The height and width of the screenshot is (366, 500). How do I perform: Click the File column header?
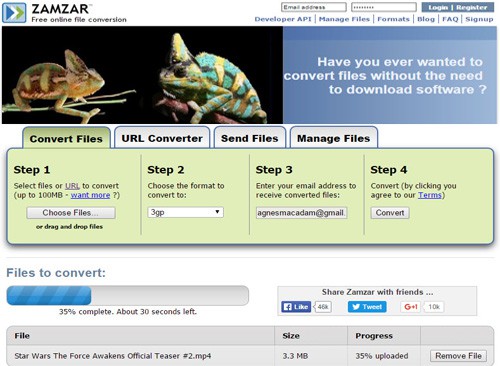point(22,336)
